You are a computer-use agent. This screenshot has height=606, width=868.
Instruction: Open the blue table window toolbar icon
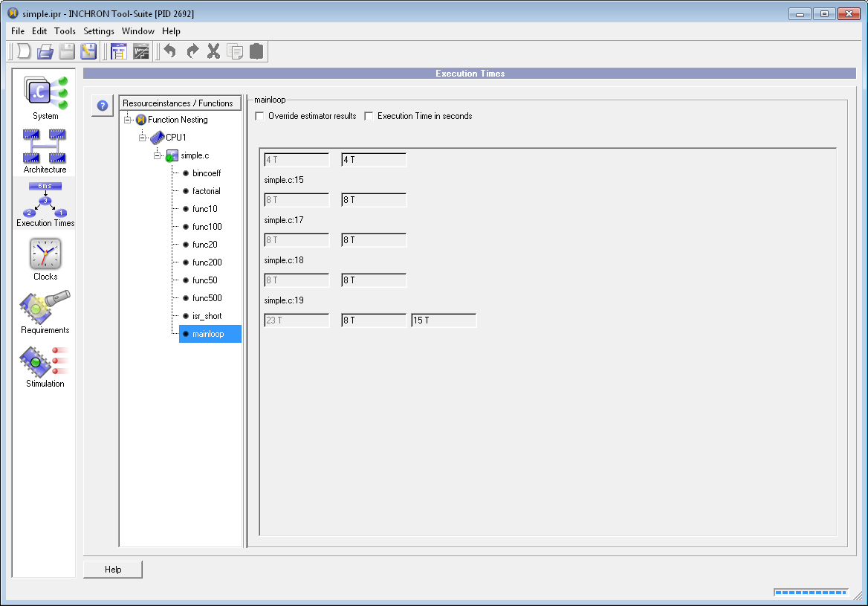pos(119,51)
